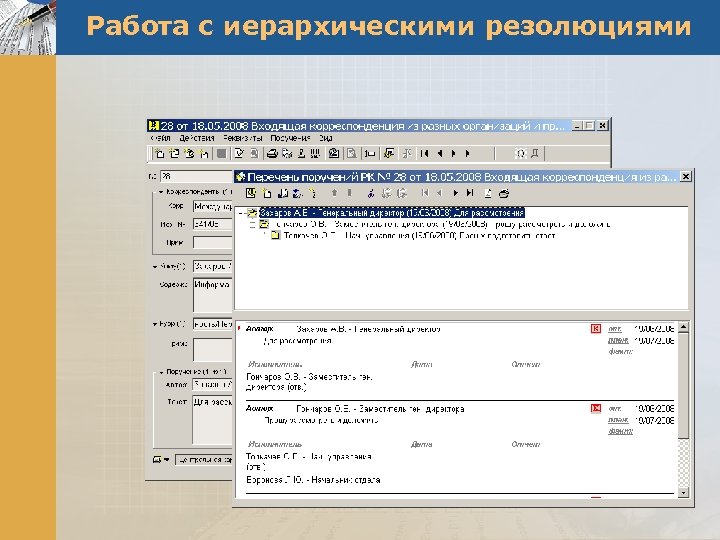Click the Текст field reading 'Для рассм'
Viewport: 720px width, 540px height.
pos(213,419)
